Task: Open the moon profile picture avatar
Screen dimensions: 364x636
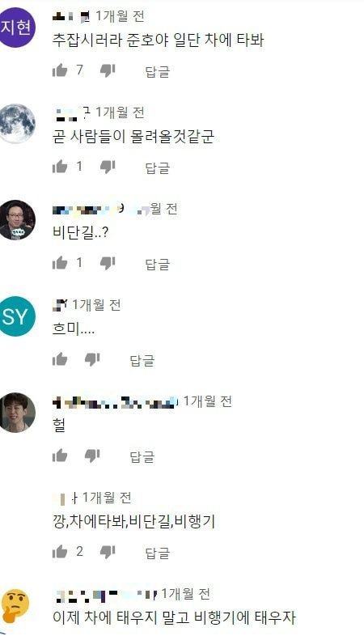Action: click(x=17, y=124)
